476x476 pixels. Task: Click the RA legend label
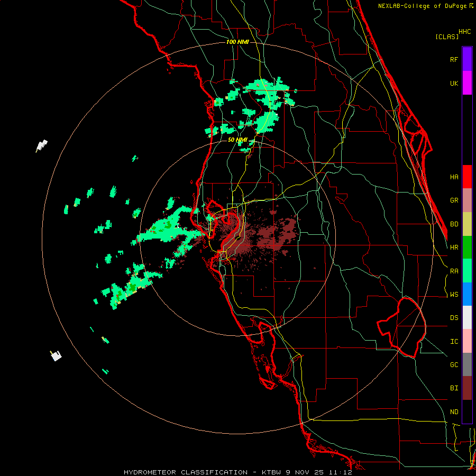coord(454,271)
